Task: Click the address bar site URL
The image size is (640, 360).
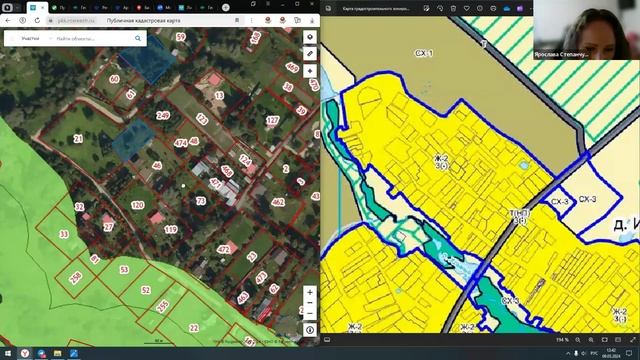Action: pyautogui.click(x=76, y=20)
